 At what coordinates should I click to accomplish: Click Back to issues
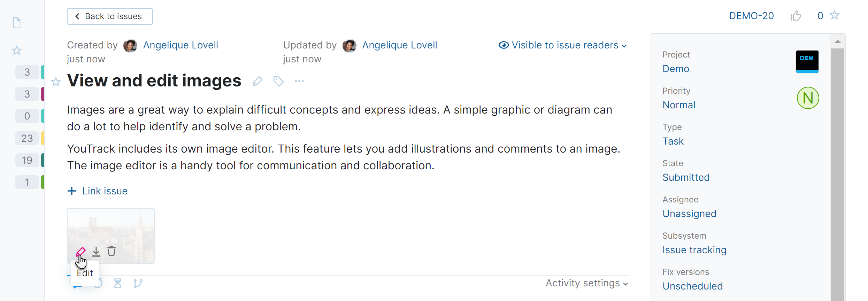109,16
